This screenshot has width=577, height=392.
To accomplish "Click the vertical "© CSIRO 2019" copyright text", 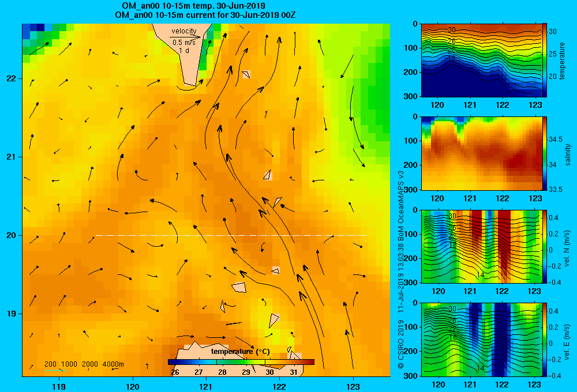I will [x=400, y=344].
